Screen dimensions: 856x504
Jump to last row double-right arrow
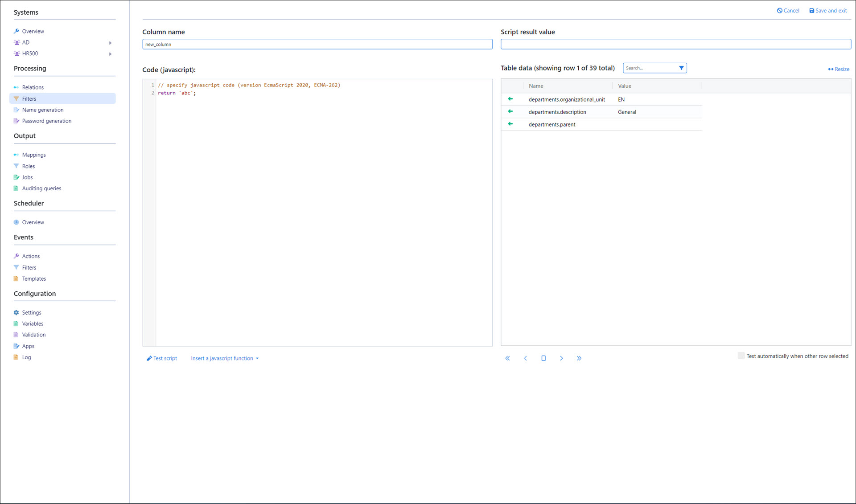tap(579, 358)
